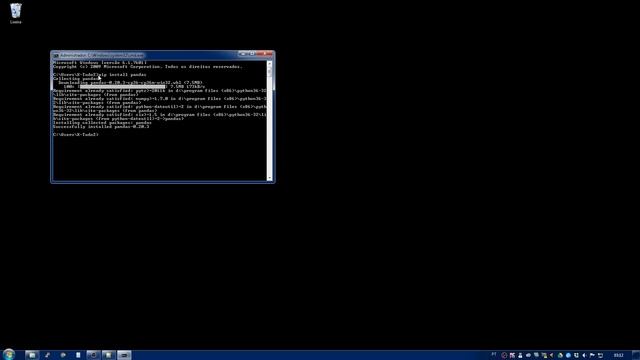Screen dimensions: 640x360
Task: Click the 'Installing collected packages: pandas' line
Action: coord(102,122)
